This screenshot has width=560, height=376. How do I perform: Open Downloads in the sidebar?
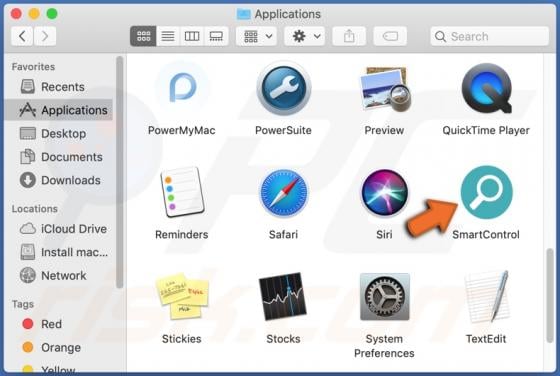tap(59, 180)
